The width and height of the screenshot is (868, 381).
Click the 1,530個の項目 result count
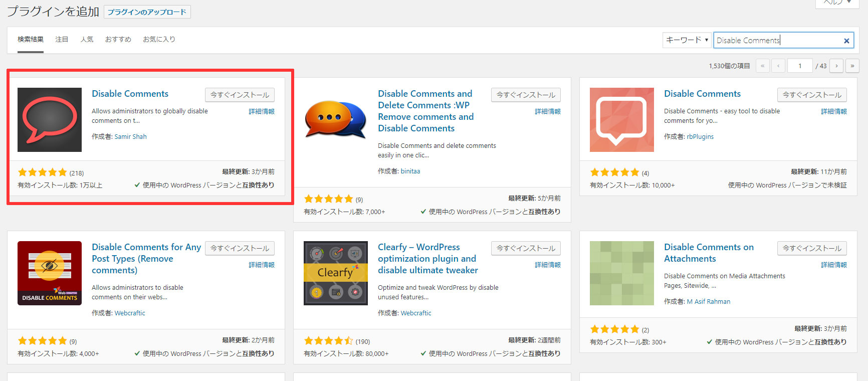[x=729, y=66]
